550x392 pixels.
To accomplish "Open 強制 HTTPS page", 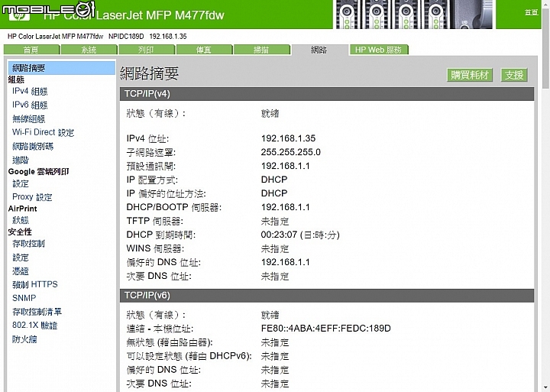I will pos(34,284).
